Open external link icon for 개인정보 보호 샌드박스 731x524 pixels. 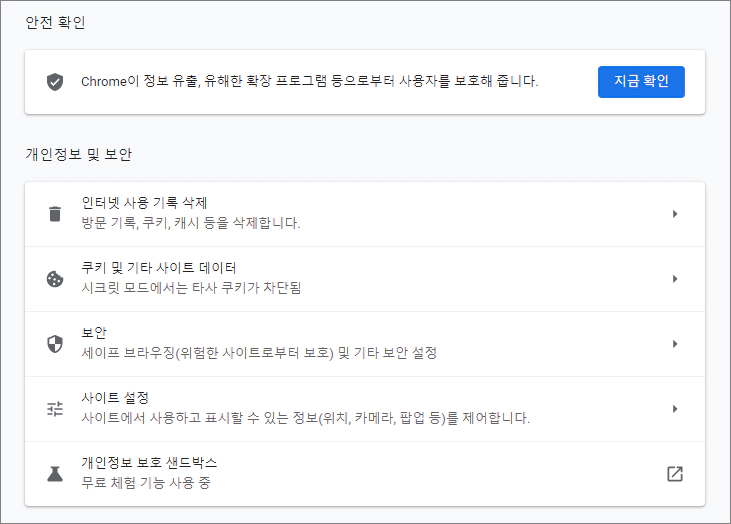tap(675, 474)
